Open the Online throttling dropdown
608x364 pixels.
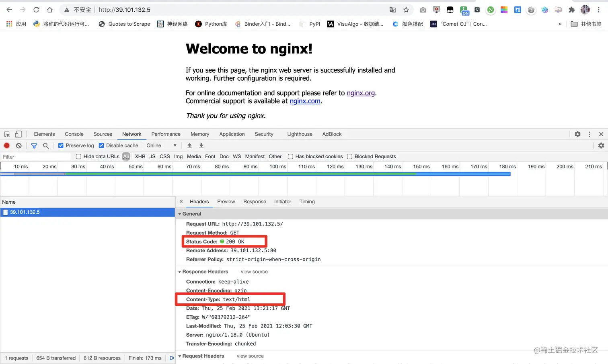161,145
